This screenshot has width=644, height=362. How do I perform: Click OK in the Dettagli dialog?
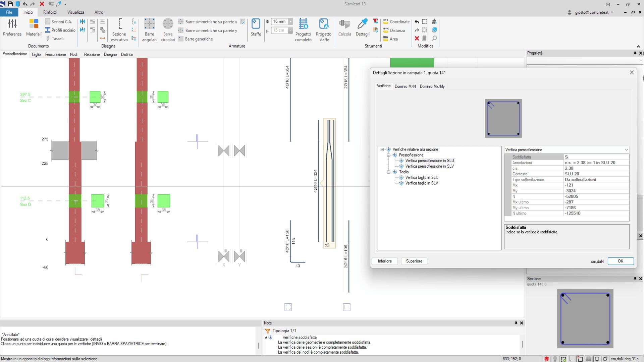[x=620, y=261]
